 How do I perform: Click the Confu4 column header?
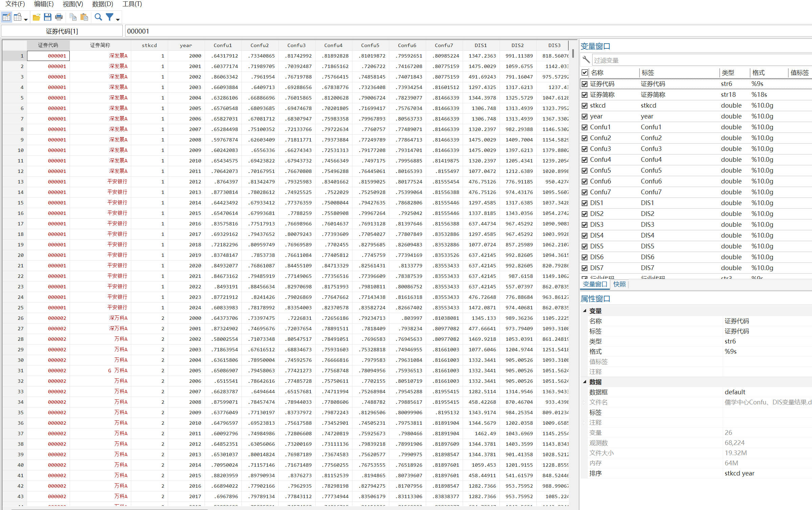[x=333, y=45]
